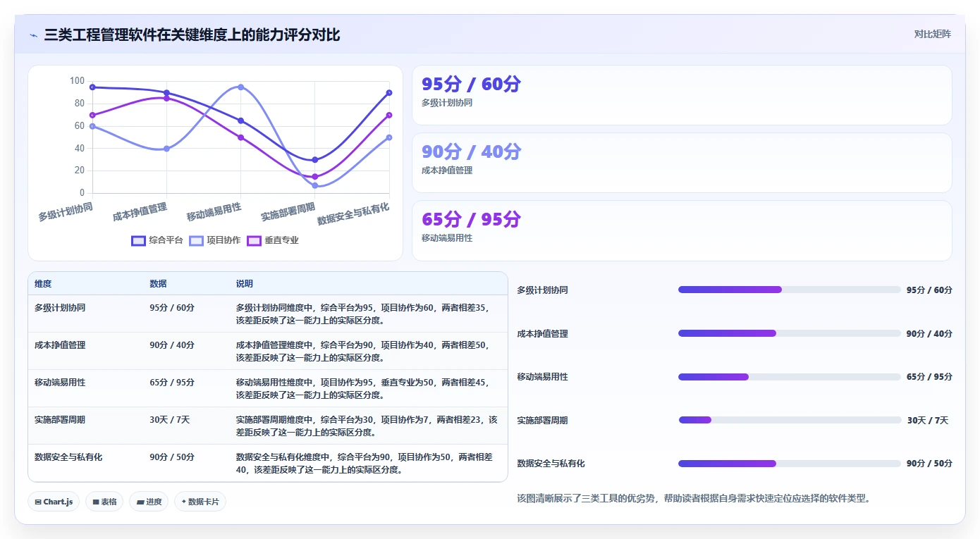Click the 30天 / 7天 progress value

point(928,421)
